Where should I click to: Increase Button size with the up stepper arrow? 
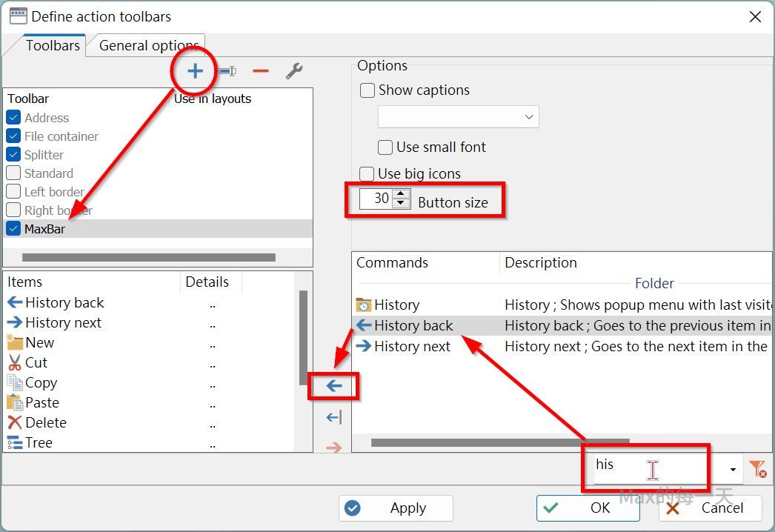pyautogui.click(x=401, y=194)
